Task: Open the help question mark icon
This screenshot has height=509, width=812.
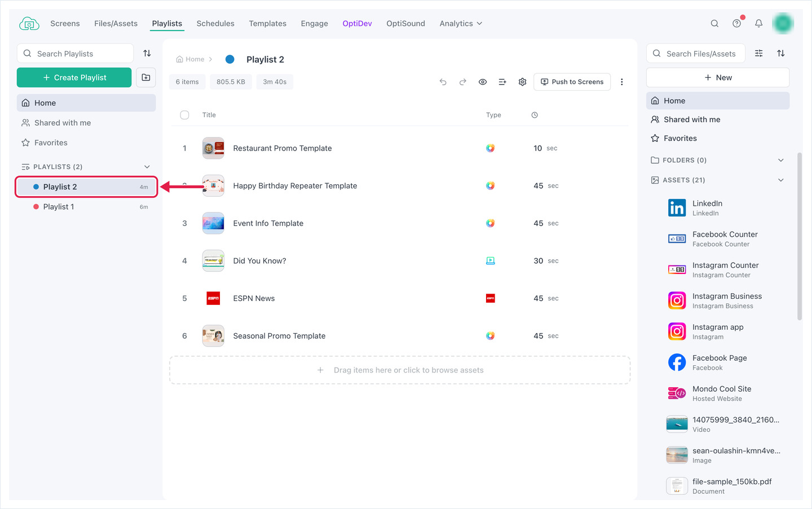Action: point(736,24)
